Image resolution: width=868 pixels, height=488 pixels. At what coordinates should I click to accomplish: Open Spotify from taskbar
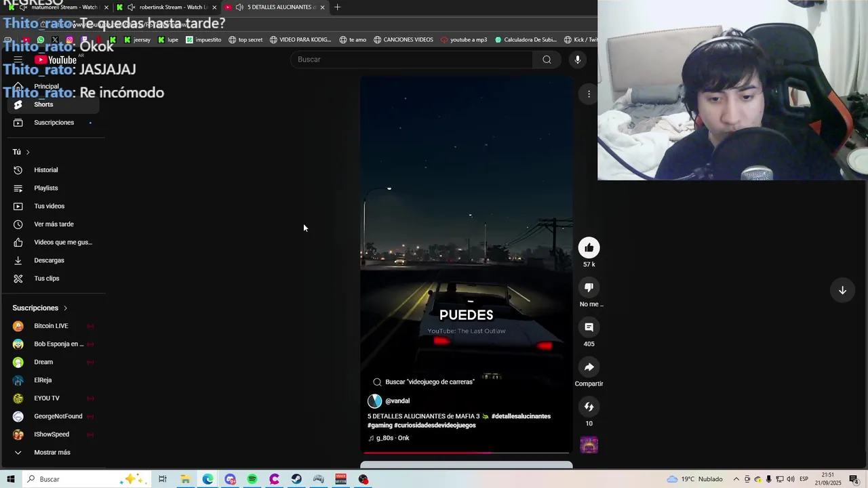click(x=252, y=479)
